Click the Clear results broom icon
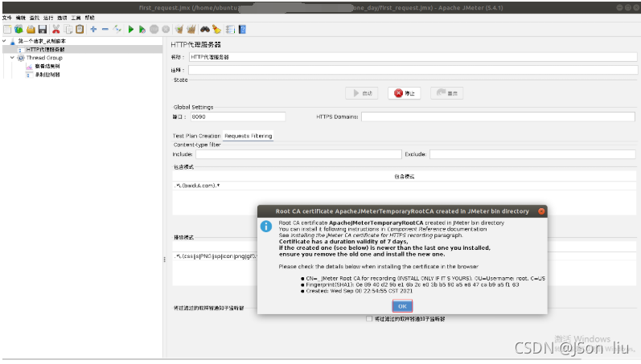Viewport: 641px width, 364px height. point(179,30)
